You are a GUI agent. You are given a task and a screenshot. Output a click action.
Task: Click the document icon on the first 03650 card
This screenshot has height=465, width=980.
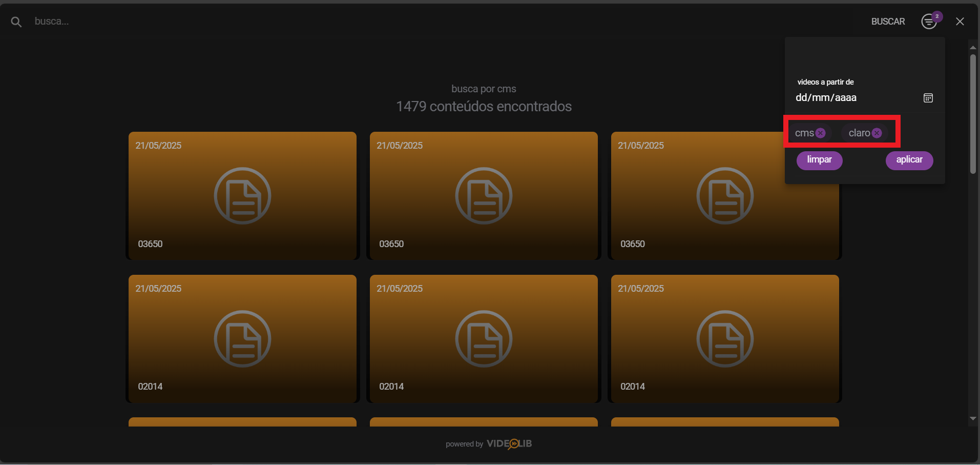coord(242,195)
